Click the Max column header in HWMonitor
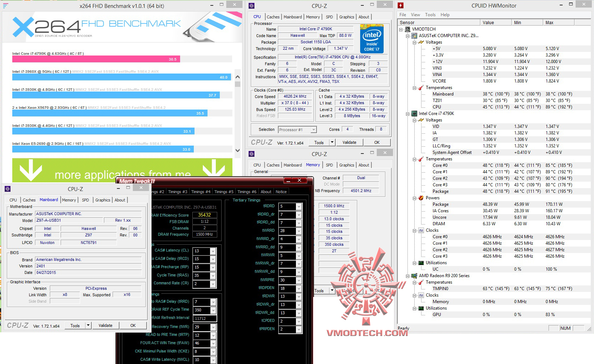 point(558,22)
